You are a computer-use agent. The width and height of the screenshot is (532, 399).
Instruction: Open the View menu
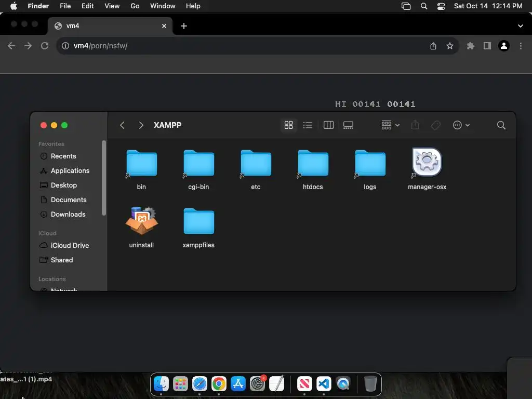point(112,6)
